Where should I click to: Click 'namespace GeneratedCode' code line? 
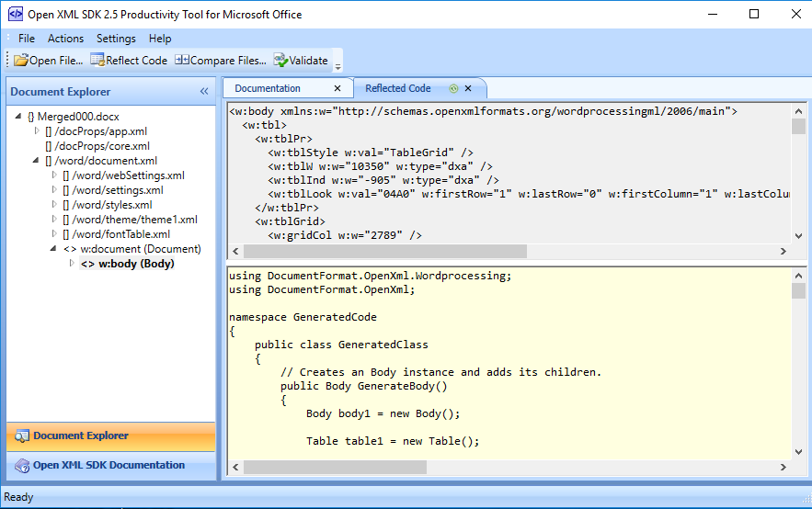tap(303, 317)
